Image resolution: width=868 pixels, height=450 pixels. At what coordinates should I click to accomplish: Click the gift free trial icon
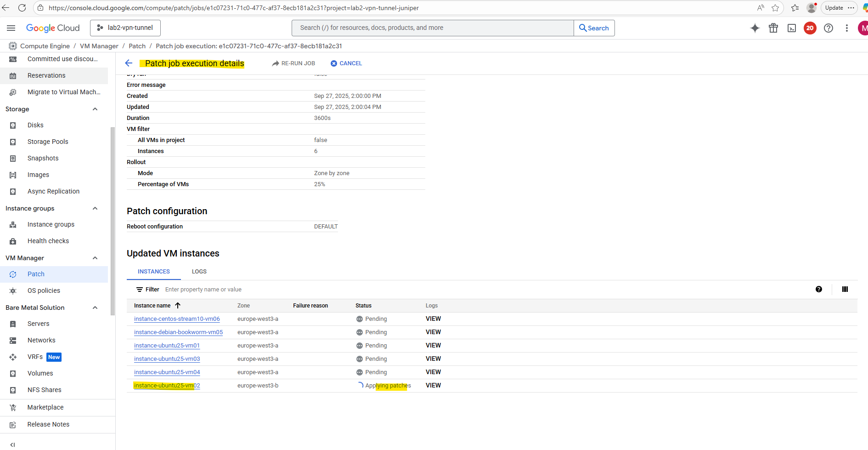[773, 28]
